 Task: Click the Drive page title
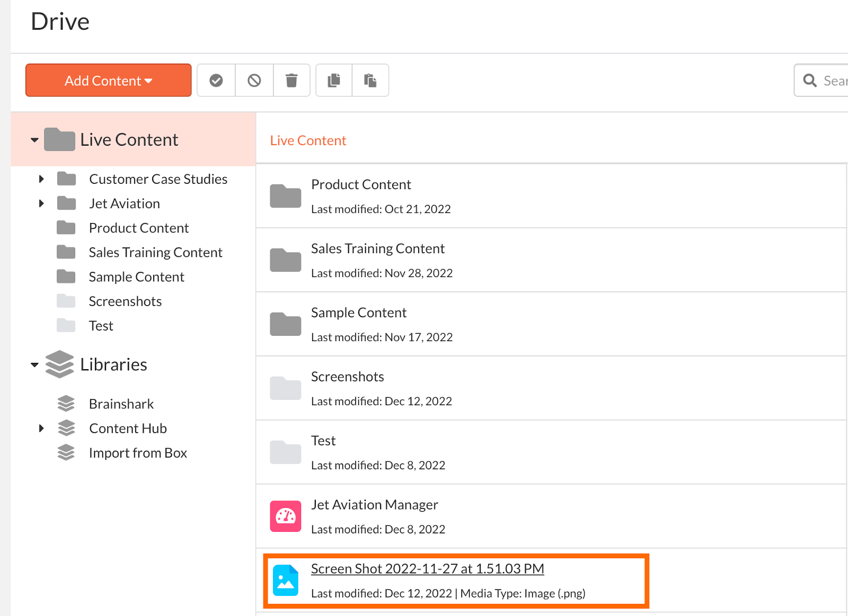click(60, 22)
